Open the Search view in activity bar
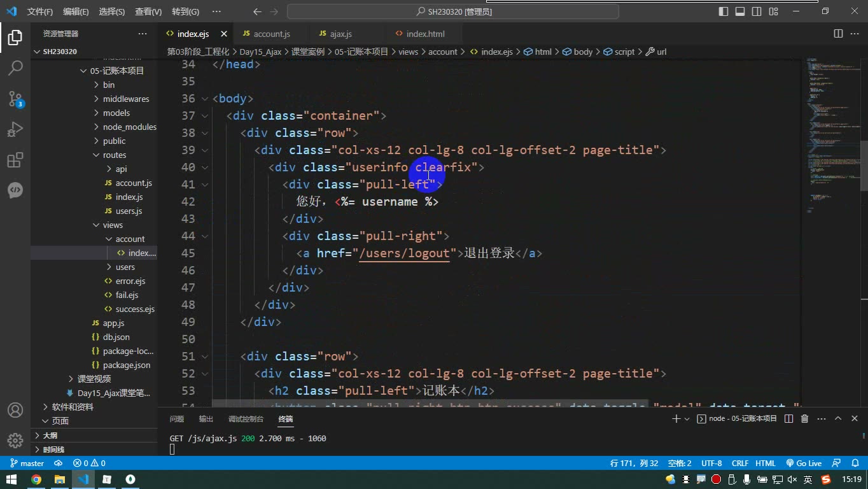 coord(15,67)
